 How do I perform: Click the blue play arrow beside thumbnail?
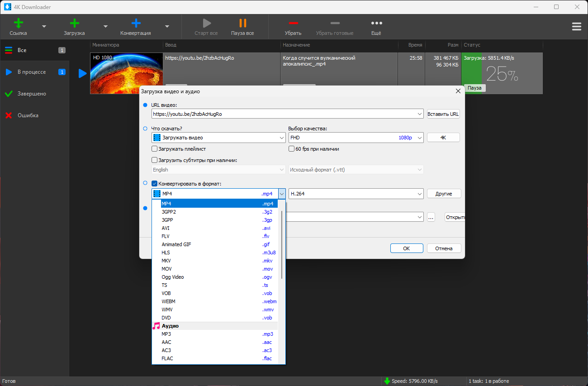[x=82, y=73]
